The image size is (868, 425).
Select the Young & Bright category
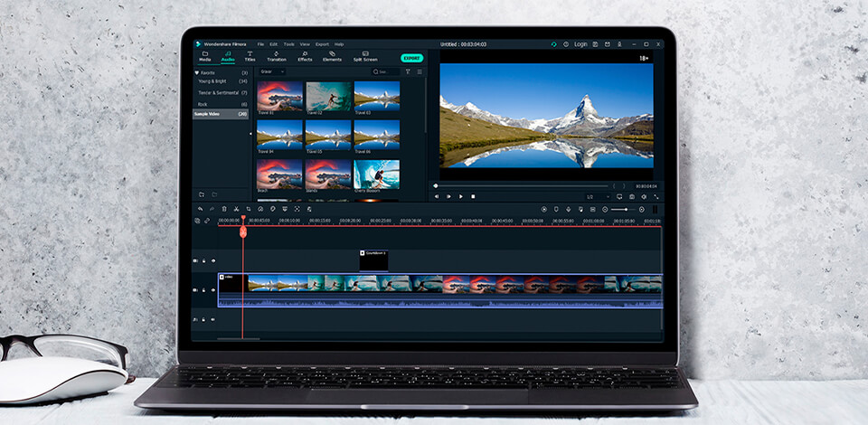click(222, 81)
